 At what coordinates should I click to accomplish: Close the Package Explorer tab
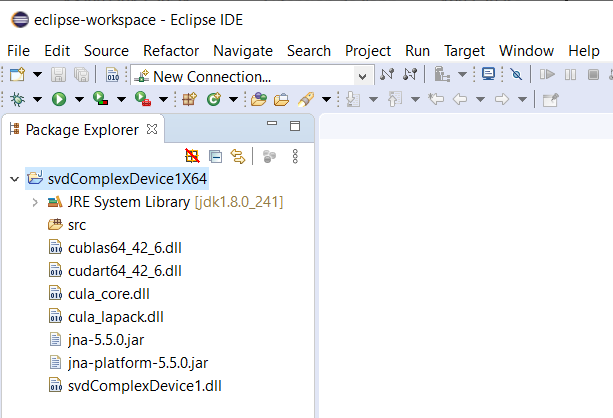point(152,128)
